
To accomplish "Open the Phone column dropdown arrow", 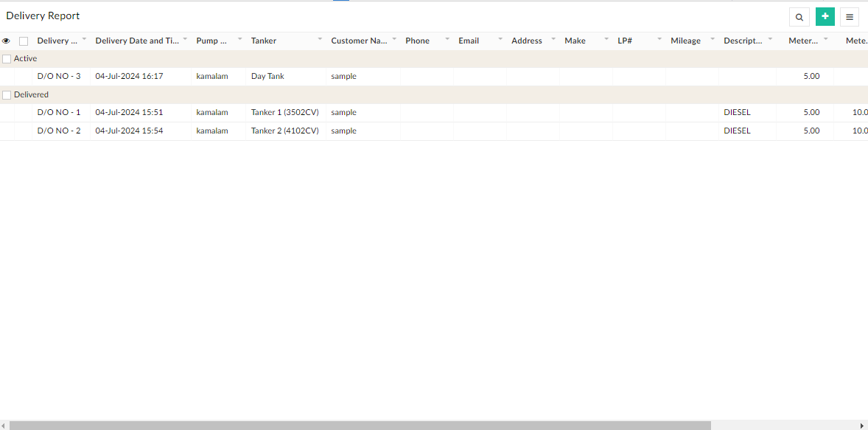I will 447,39.
